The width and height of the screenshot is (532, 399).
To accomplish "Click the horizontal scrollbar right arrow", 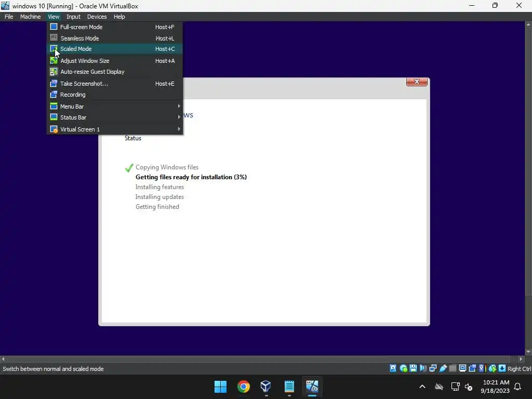I will click(x=522, y=359).
